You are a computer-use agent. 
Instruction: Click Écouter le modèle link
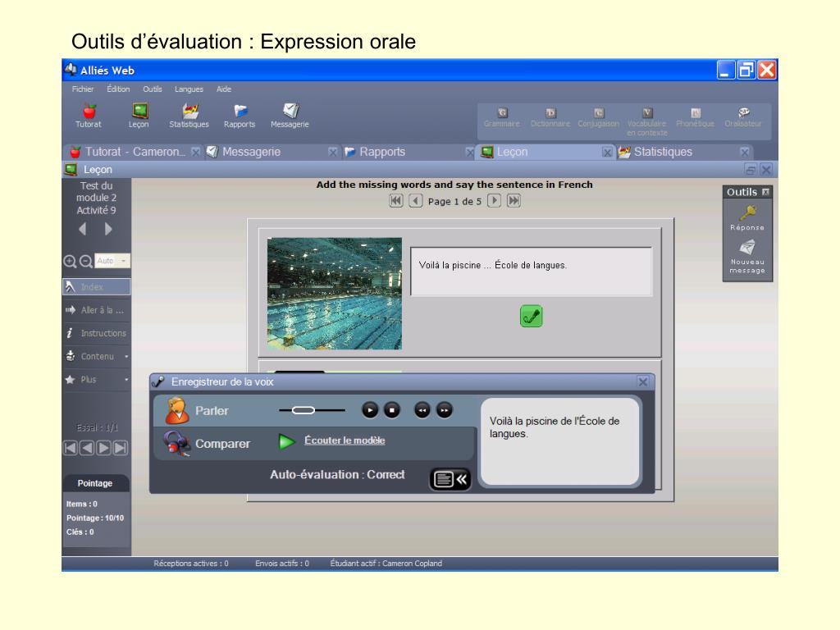coord(345,441)
